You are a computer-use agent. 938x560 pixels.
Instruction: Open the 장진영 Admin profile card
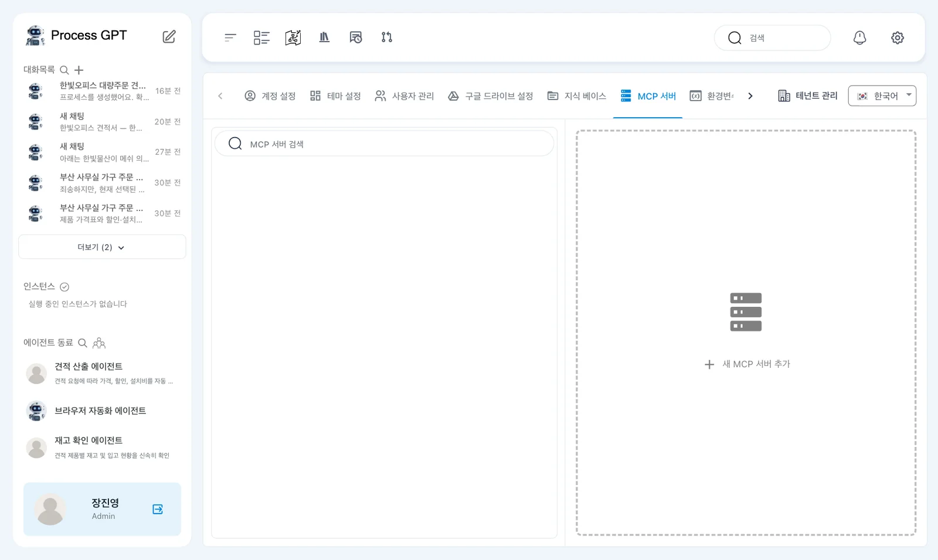pyautogui.click(x=102, y=509)
